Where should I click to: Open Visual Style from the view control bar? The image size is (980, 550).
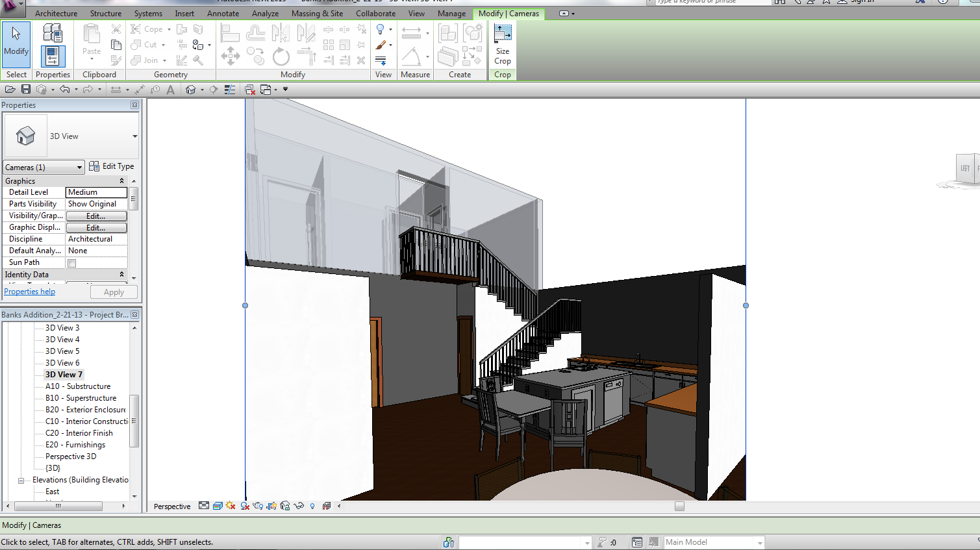[x=218, y=506]
